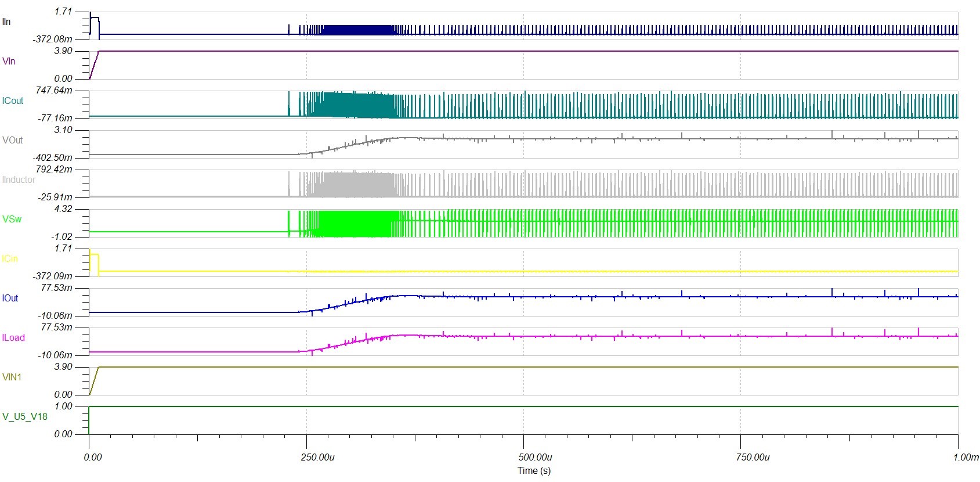Click the VOut maximum value 3.10
980x482 pixels.
point(63,130)
